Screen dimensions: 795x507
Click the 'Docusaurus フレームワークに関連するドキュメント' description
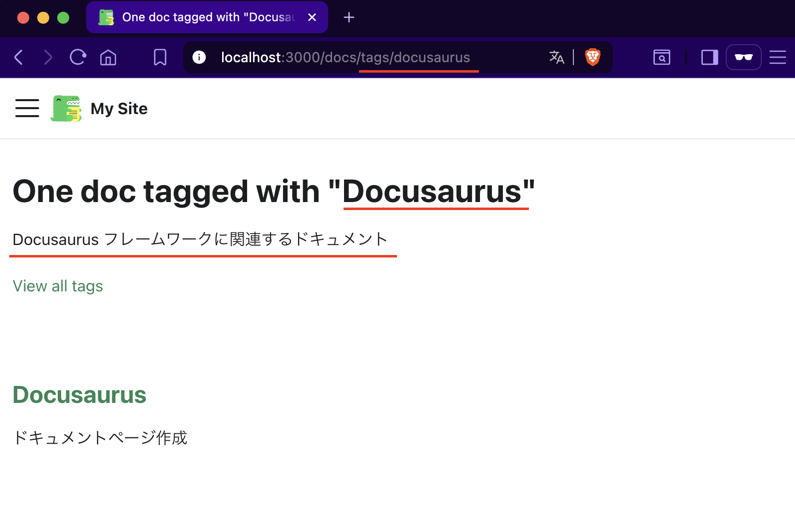click(x=200, y=239)
